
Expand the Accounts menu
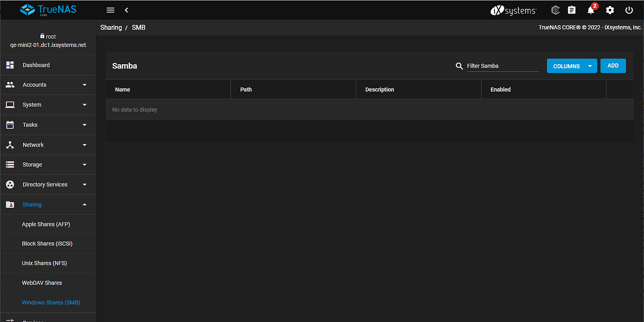click(x=48, y=85)
